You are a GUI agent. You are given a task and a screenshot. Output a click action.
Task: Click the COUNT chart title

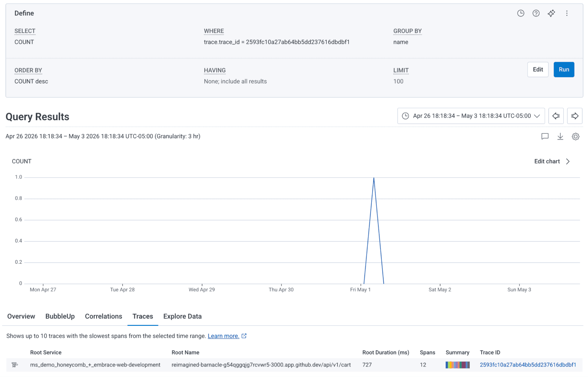(21, 161)
